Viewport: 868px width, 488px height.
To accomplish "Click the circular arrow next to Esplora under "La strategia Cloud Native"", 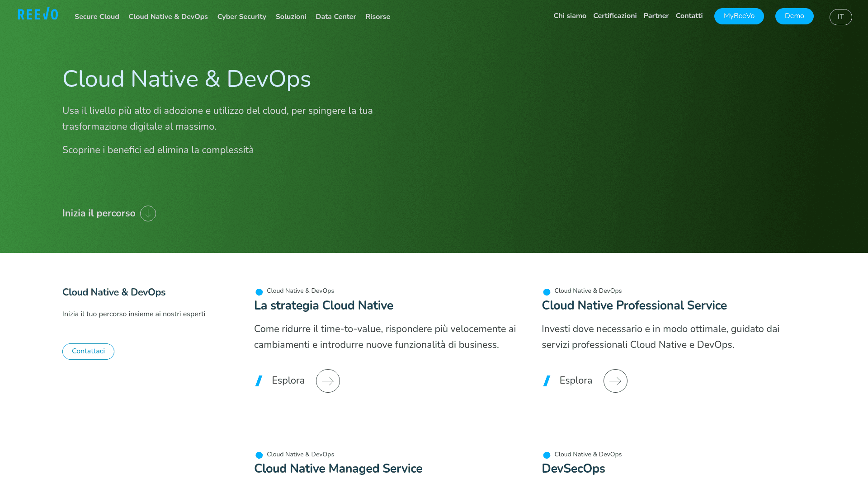I will click(327, 381).
